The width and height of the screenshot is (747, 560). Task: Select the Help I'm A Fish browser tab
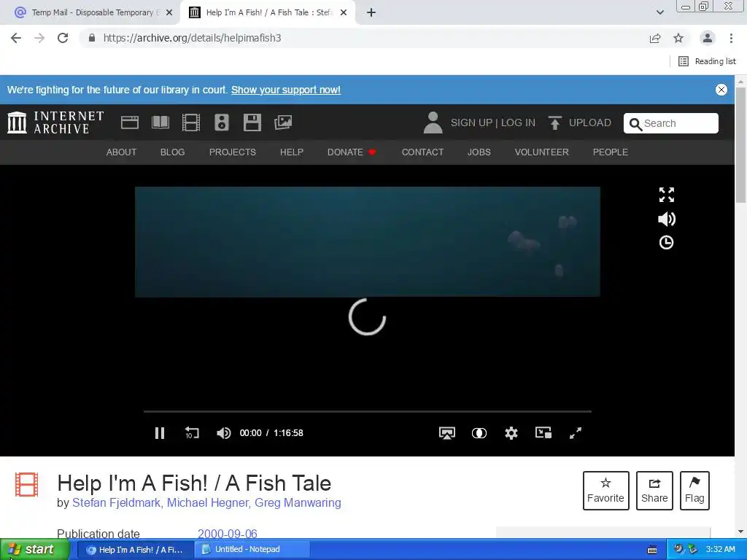[268, 12]
